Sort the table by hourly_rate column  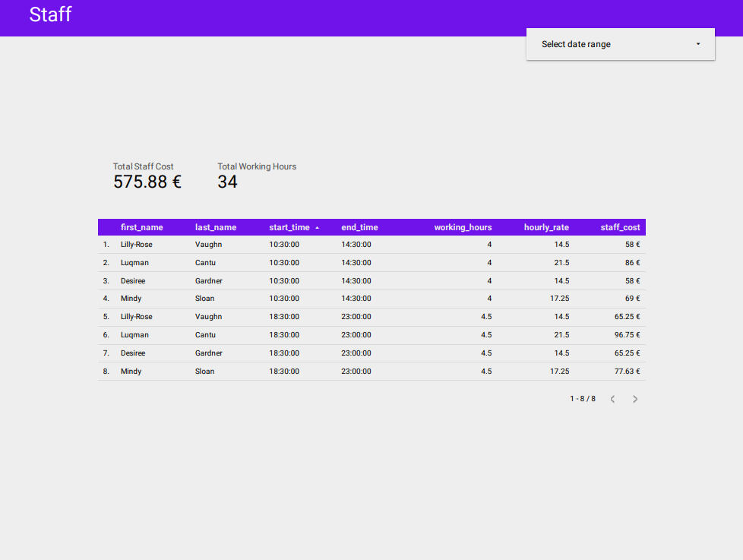coord(546,227)
